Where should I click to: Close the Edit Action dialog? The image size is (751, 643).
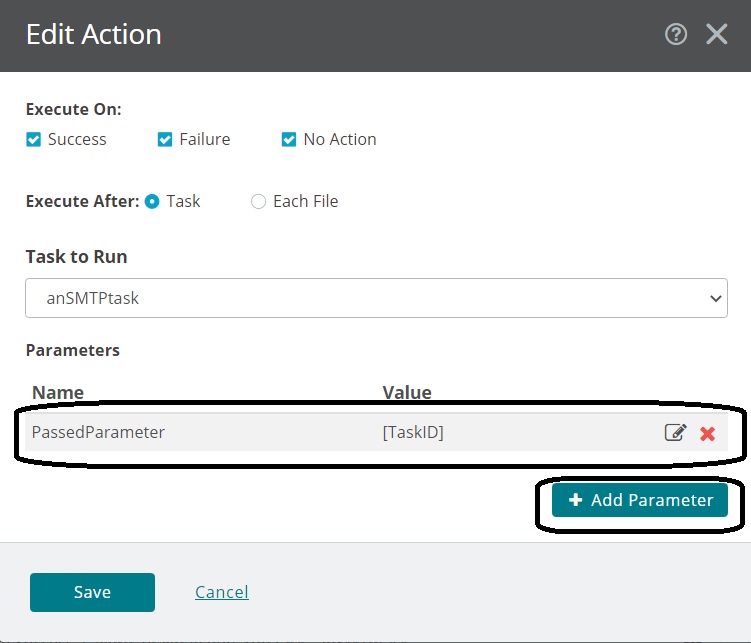click(717, 34)
